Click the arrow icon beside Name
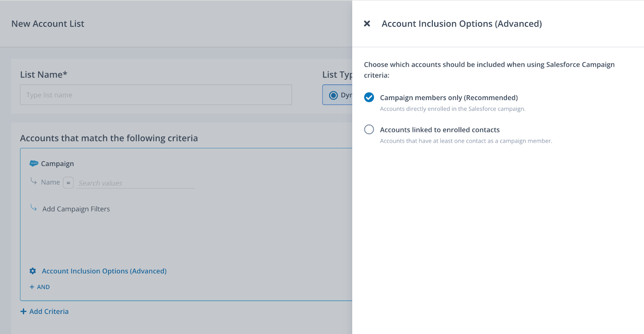The image size is (644, 334). pos(34,182)
